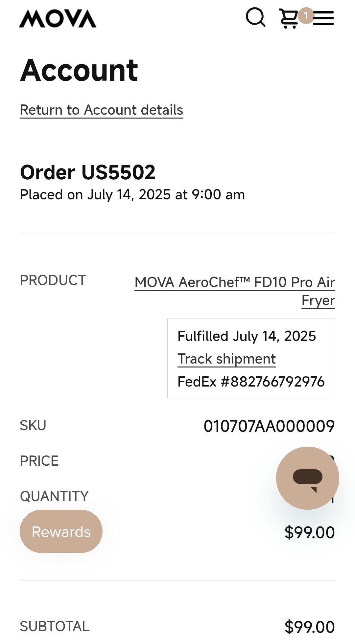Click the Fulfilled July 14, 2025 text
The width and height of the screenshot is (355, 644).
click(247, 336)
